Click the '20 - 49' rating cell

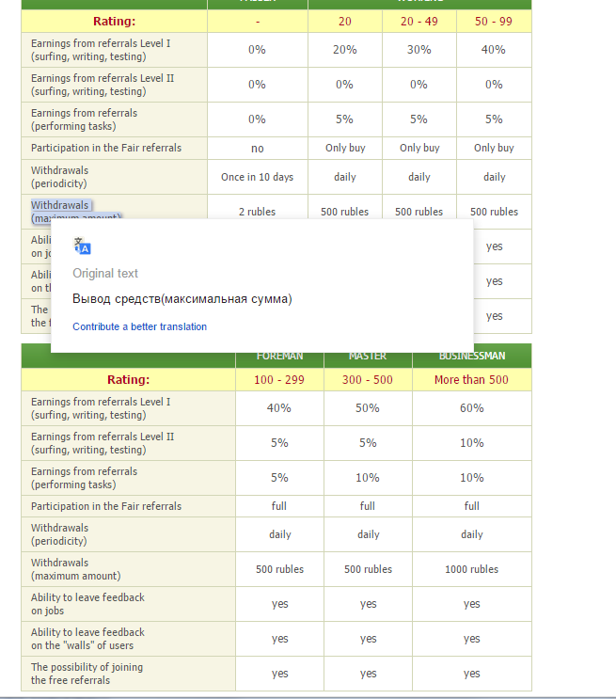point(419,22)
